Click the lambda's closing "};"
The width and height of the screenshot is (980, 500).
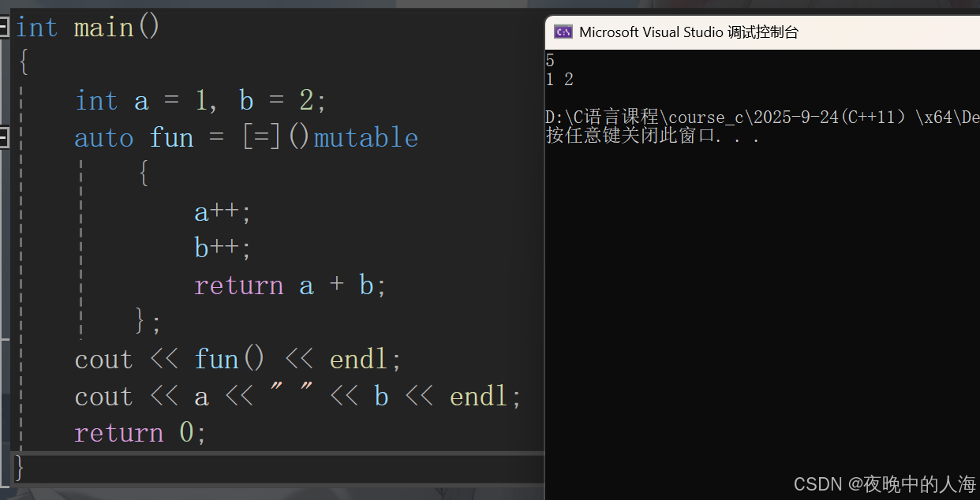coord(148,322)
